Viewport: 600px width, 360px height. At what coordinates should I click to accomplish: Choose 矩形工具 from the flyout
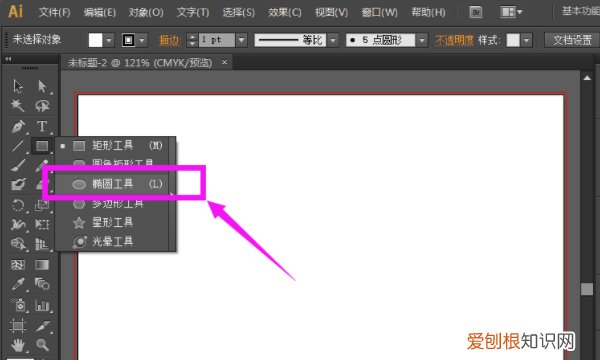(x=112, y=145)
